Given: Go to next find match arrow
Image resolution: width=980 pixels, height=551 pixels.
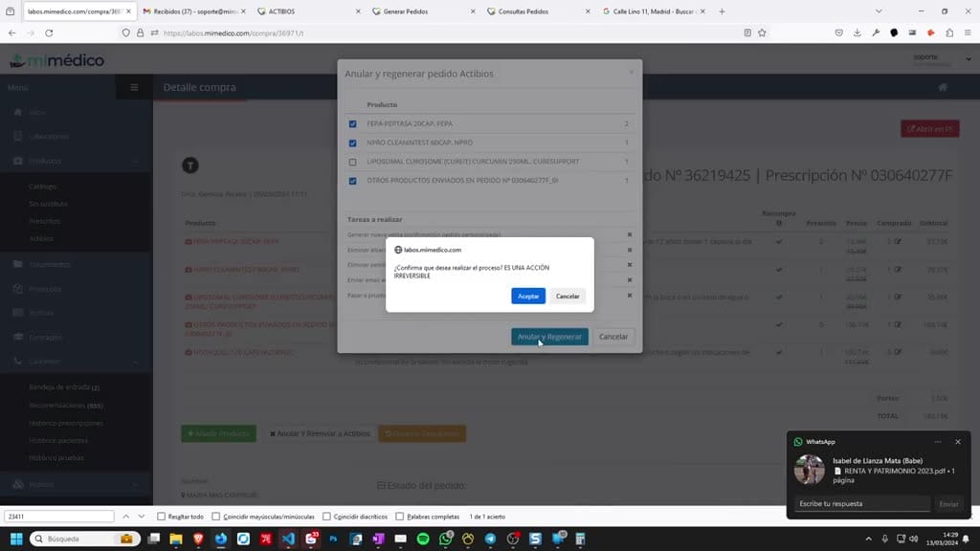Looking at the screenshot, I should click(x=142, y=517).
